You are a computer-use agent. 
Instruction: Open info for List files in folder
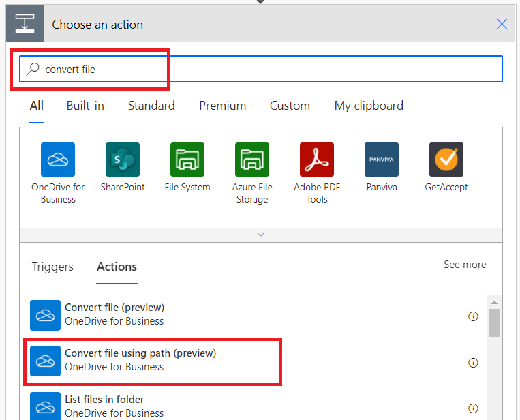pos(473,408)
